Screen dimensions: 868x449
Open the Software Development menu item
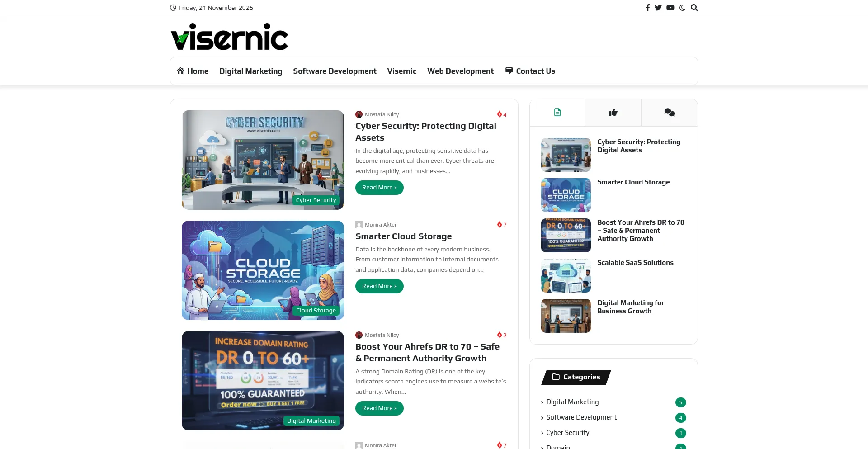point(335,71)
